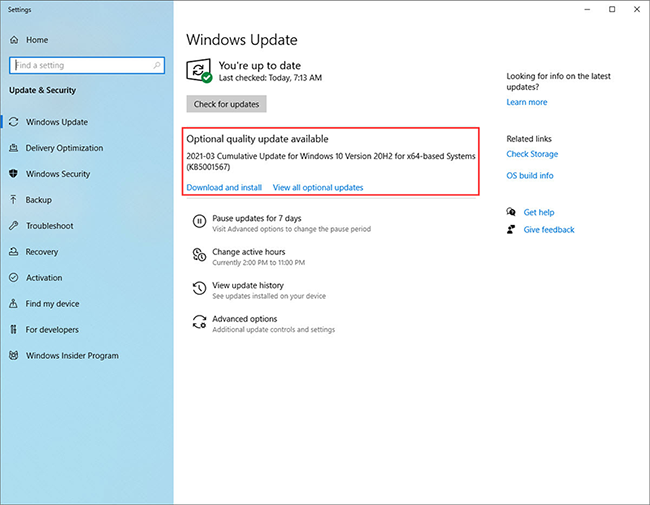Click the Give feedback person icon
Image resolution: width=650 pixels, height=505 pixels.
[x=511, y=229]
